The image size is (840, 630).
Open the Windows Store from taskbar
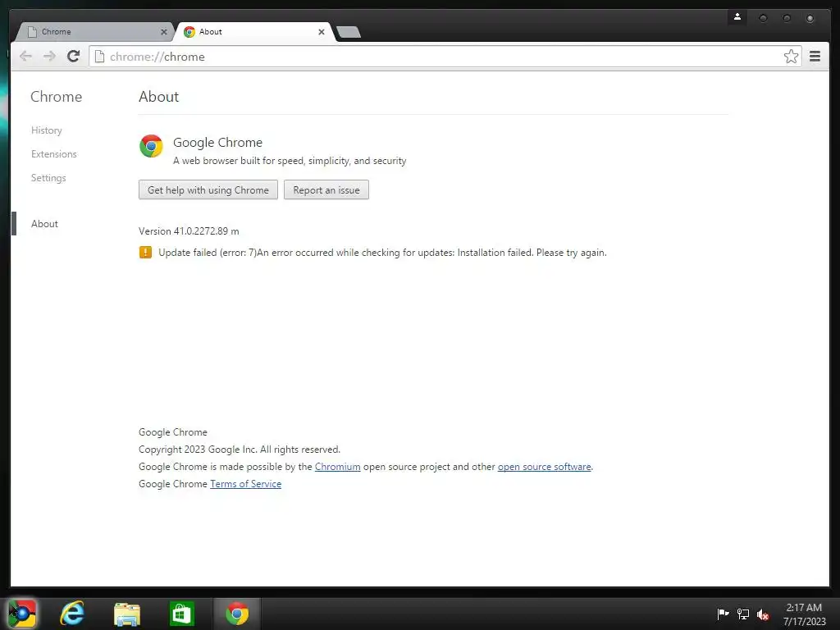181,614
